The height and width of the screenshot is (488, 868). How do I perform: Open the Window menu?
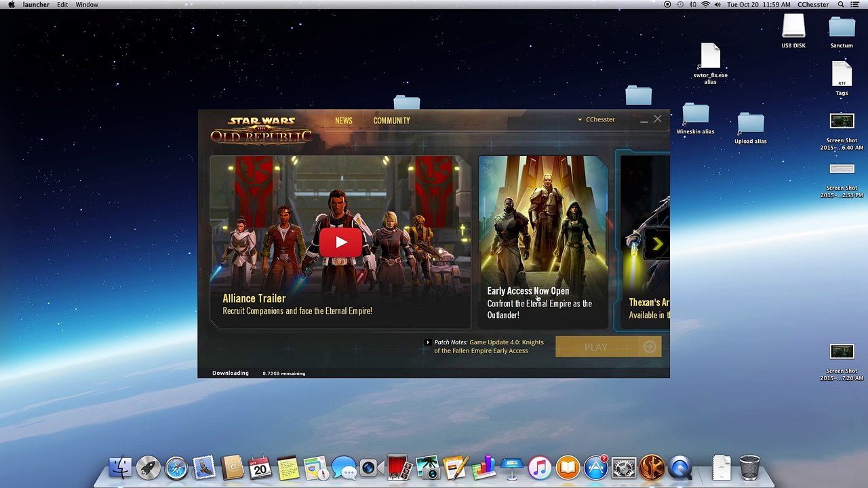[x=87, y=5]
